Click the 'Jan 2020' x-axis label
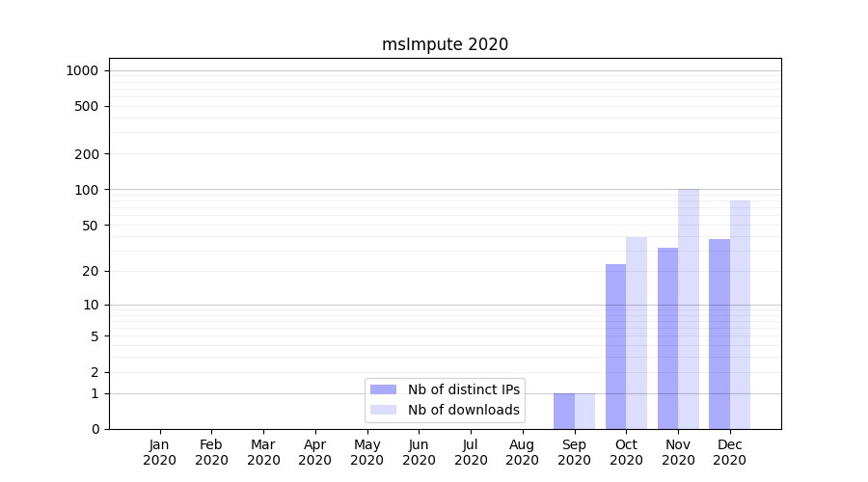Screen dimensions: 868x482 [159, 452]
